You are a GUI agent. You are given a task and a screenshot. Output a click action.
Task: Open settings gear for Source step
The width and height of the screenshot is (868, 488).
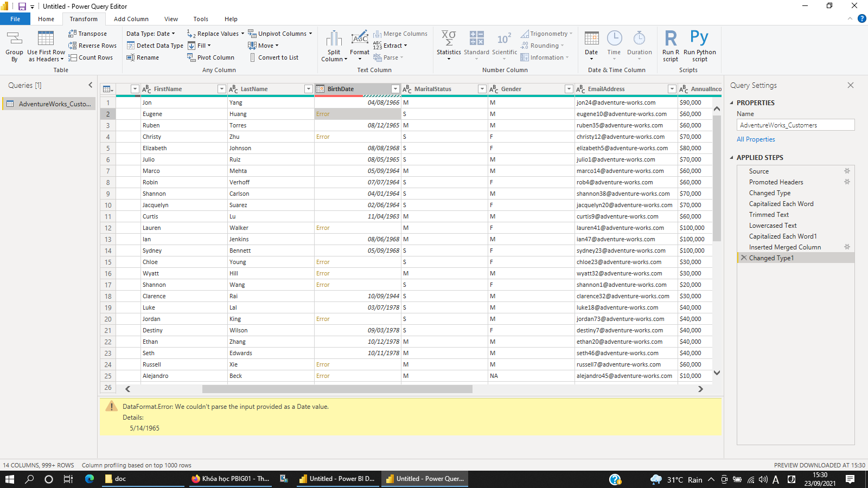click(847, 171)
